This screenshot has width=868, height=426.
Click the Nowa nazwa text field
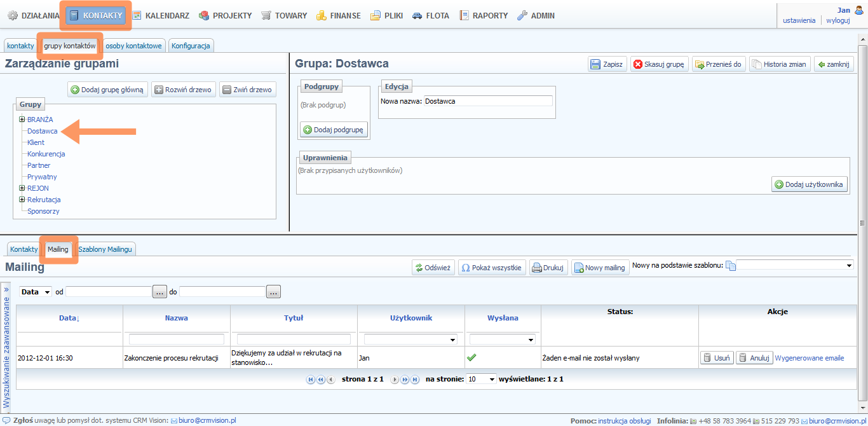pos(487,101)
